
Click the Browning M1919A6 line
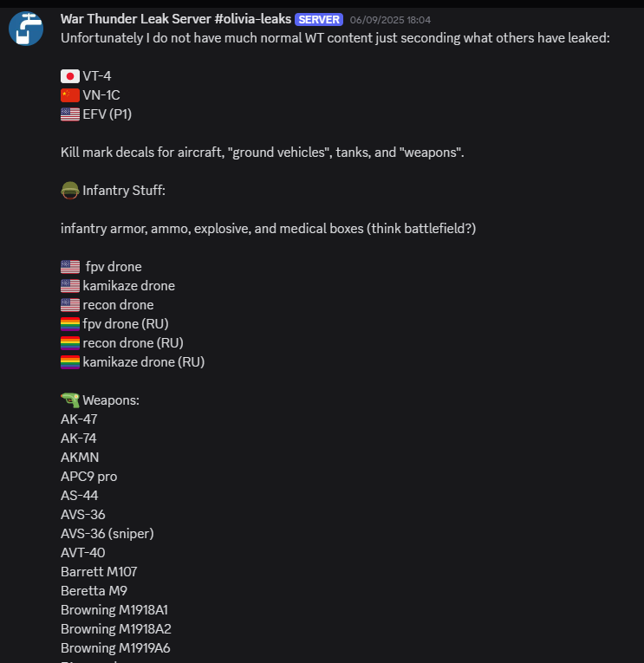coord(115,648)
